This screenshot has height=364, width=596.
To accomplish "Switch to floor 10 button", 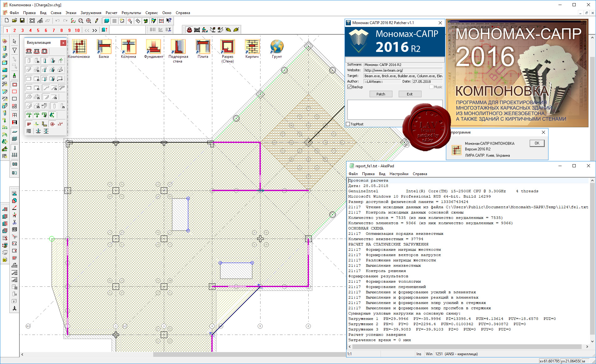I will (77, 30).
